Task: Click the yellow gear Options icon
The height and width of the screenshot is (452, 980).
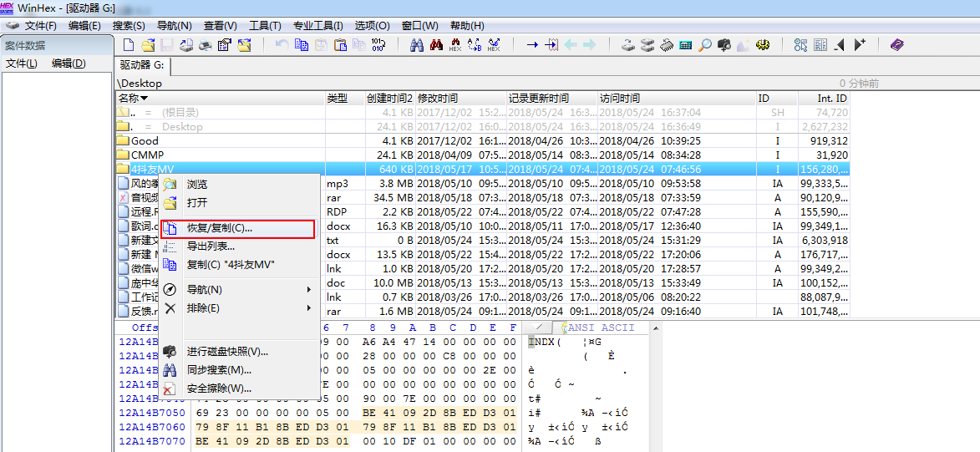Action: pyautogui.click(x=763, y=45)
